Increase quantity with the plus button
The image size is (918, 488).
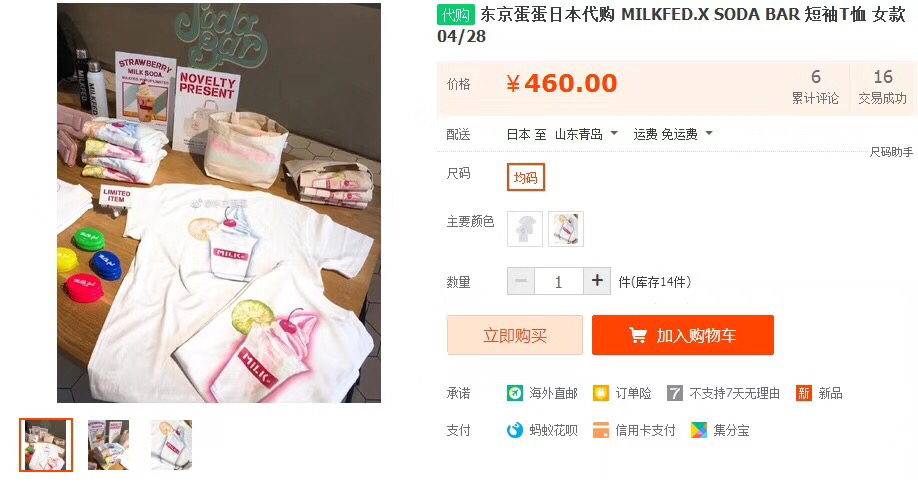pyautogui.click(x=597, y=281)
